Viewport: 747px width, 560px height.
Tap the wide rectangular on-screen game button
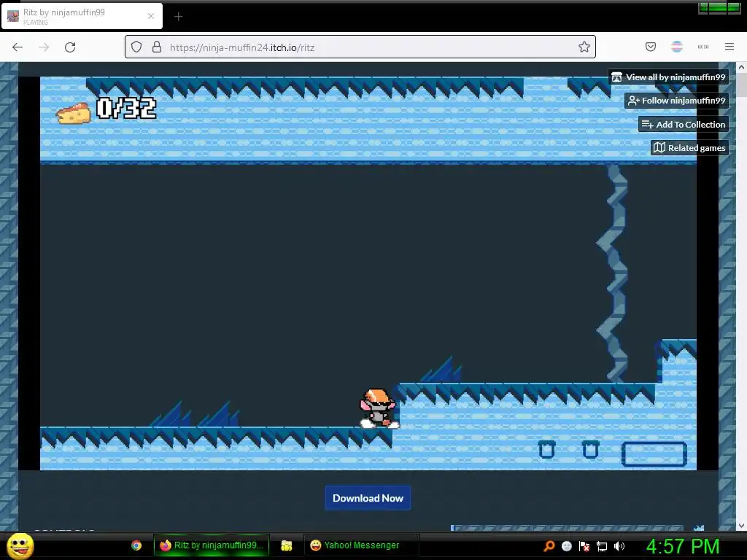[x=654, y=454]
